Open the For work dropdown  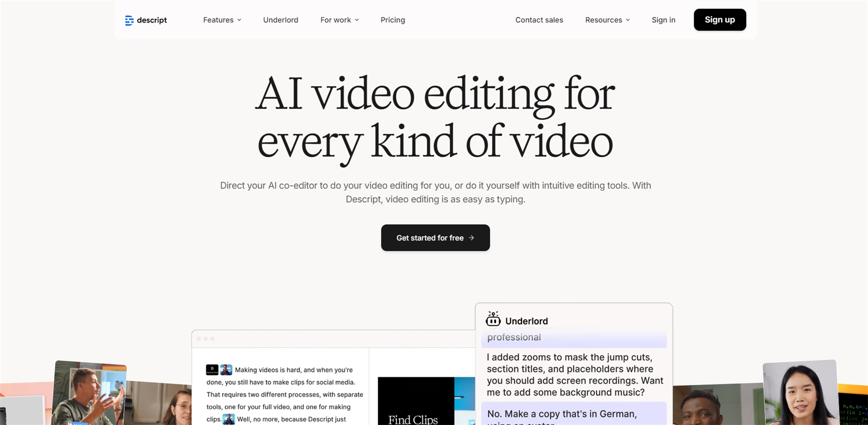tap(339, 20)
